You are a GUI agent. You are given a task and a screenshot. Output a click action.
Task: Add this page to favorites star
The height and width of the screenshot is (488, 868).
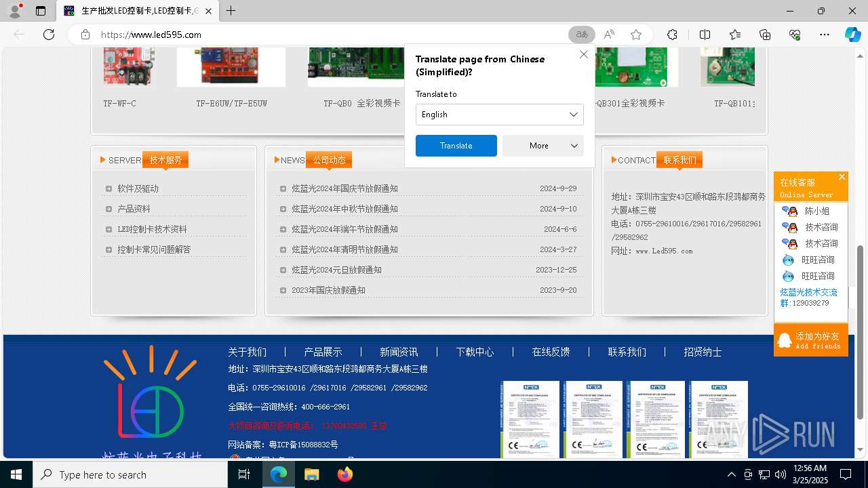[636, 35]
